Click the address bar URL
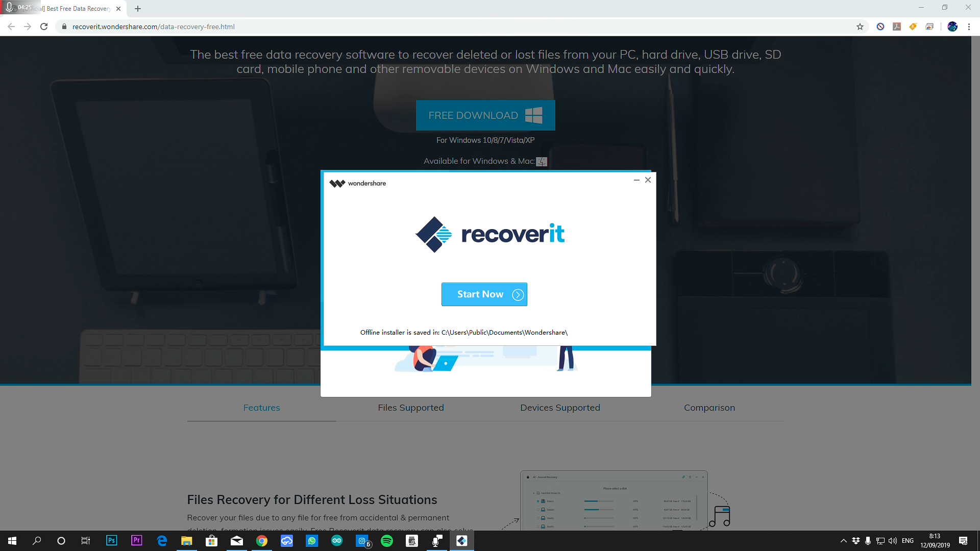The width and height of the screenshot is (980, 551). coord(153,27)
